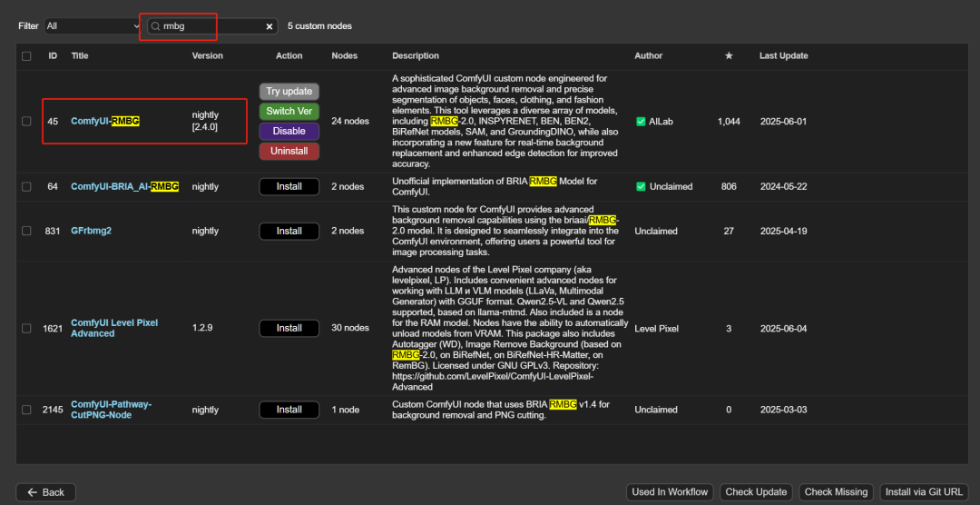The height and width of the screenshot is (505, 980).
Task: Sort by the Description column header
Action: 416,55
